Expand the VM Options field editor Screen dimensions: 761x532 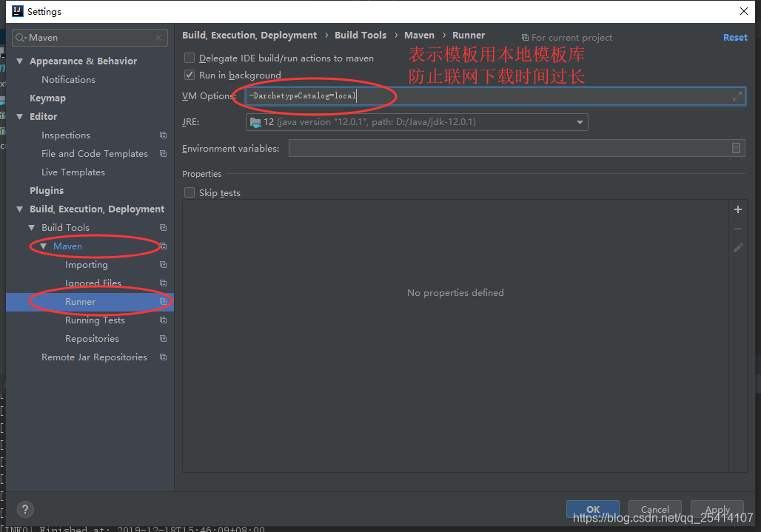[x=737, y=96]
